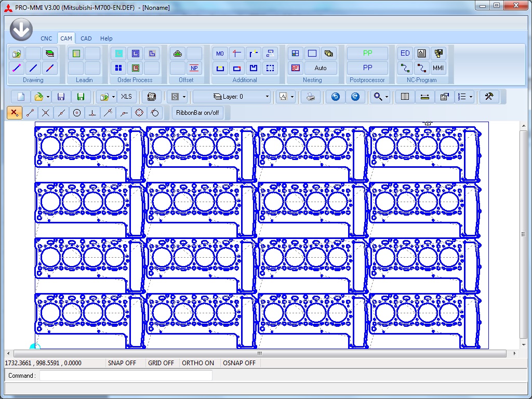Click the green floppy disk save icon
Image resolution: width=532 pixels, height=399 pixels.
(81, 97)
